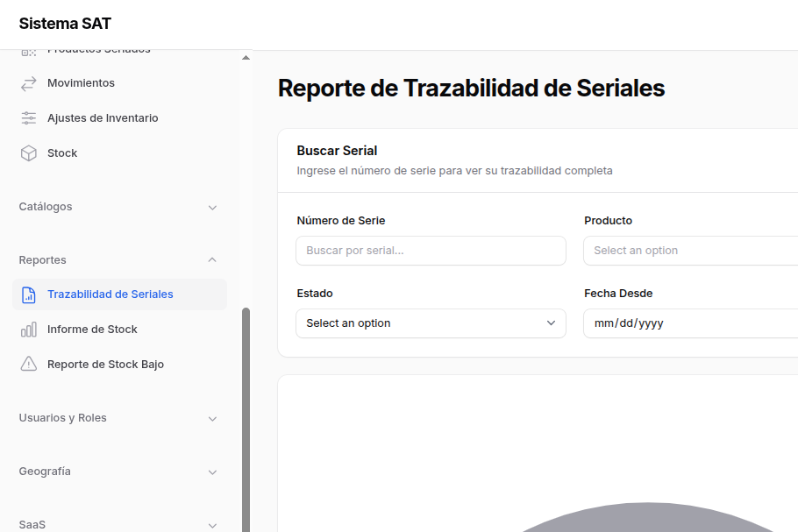
Task: Expand the Geografía section
Action: coord(212,472)
